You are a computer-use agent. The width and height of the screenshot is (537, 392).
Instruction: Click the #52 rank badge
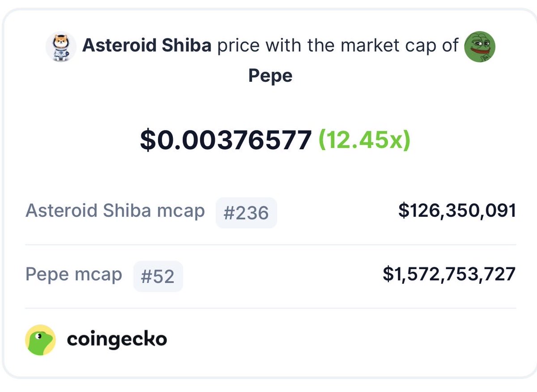(158, 276)
